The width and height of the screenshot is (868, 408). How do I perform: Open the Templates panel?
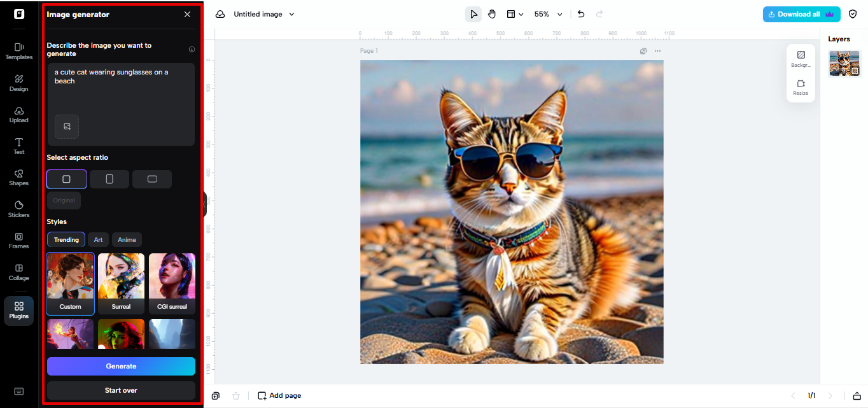click(18, 51)
